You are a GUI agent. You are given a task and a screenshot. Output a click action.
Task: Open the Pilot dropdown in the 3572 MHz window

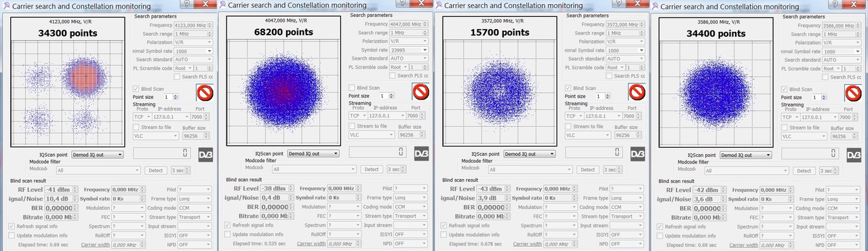626,189
